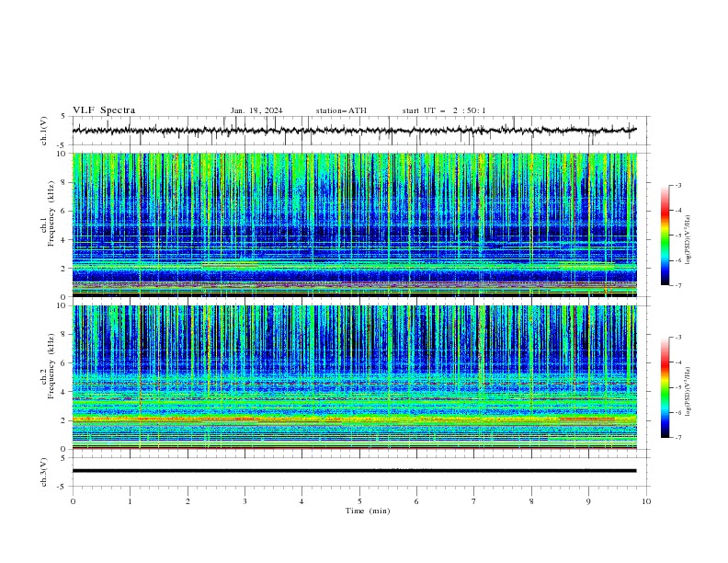Select the ch.2 "Frequency (kHz)" axis label
The height and width of the screenshot is (563, 728).
click(x=51, y=366)
